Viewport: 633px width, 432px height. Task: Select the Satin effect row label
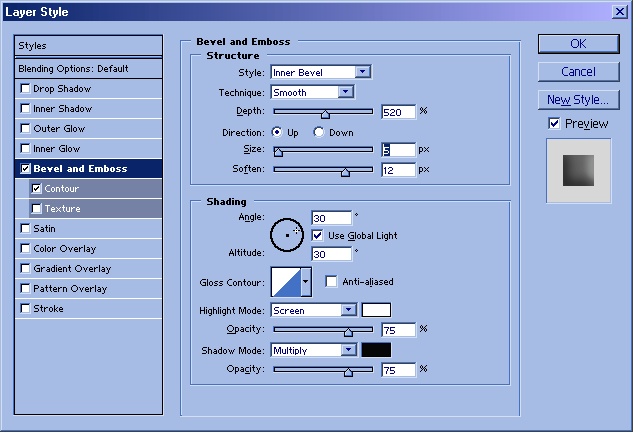click(44, 229)
